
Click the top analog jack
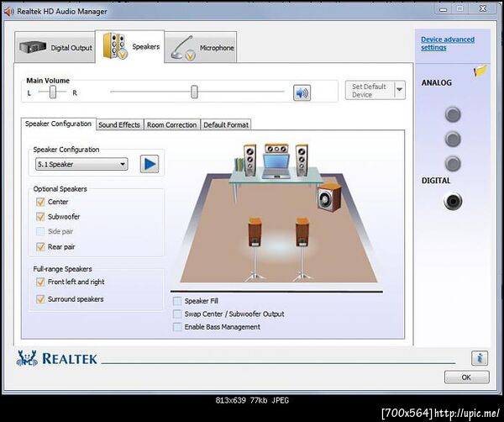point(453,114)
